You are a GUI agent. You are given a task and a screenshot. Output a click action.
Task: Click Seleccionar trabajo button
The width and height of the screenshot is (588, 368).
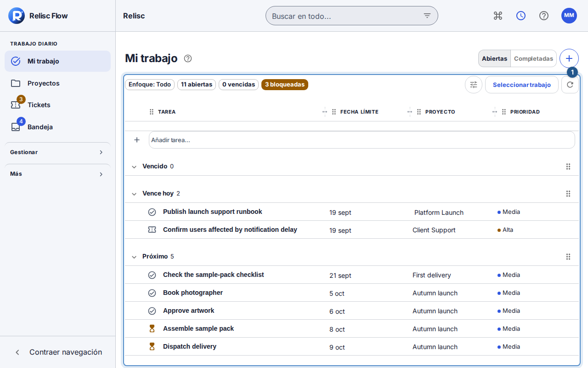click(522, 85)
